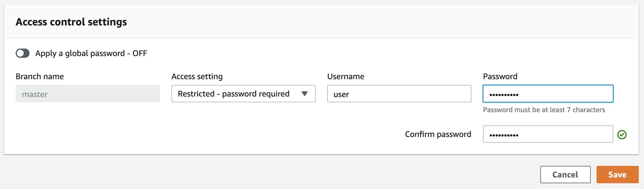
Task: Click into the Confirm password input field
Action: (548, 134)
